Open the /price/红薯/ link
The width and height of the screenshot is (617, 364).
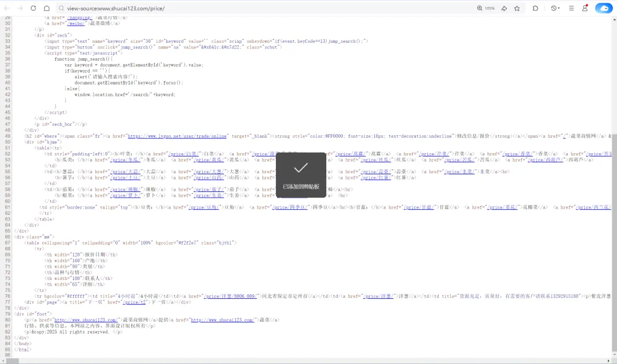[376, 178]
